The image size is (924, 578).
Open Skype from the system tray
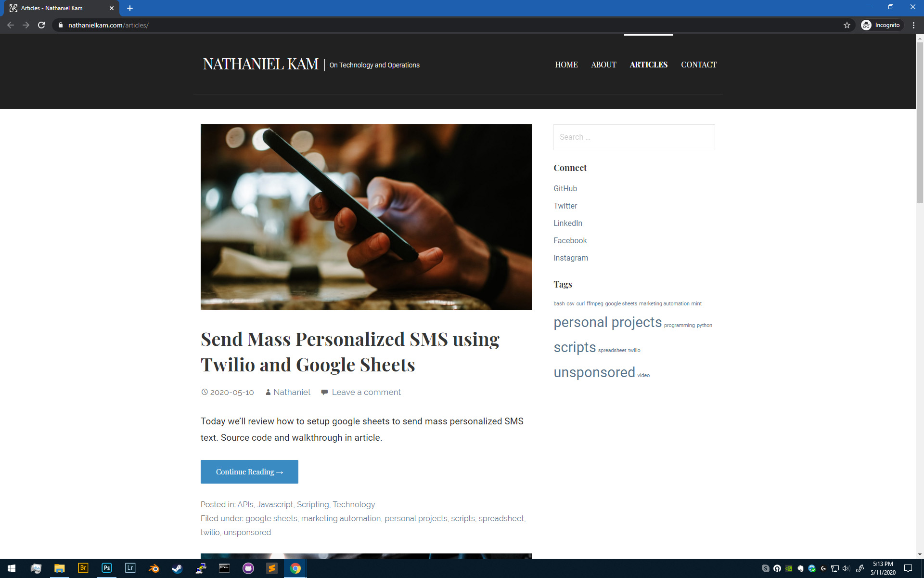(x=766, y=568)
